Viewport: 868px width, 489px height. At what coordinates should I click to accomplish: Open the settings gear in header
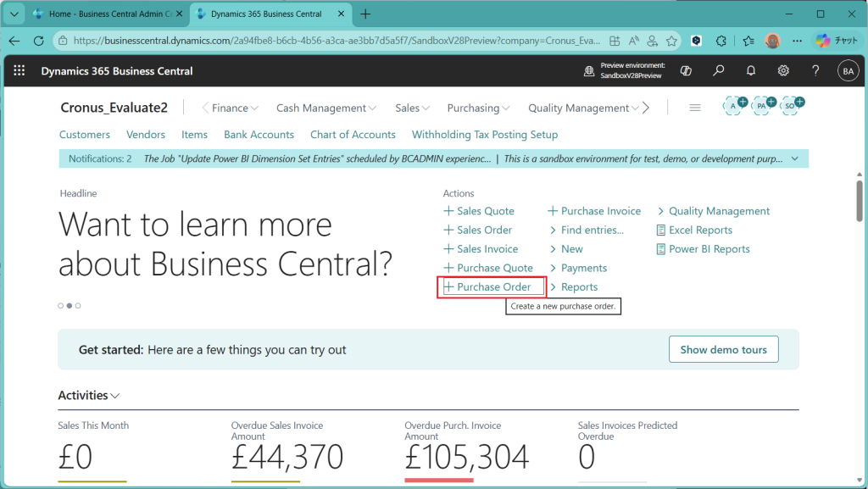pyautogui.click(x=783, y=71)
